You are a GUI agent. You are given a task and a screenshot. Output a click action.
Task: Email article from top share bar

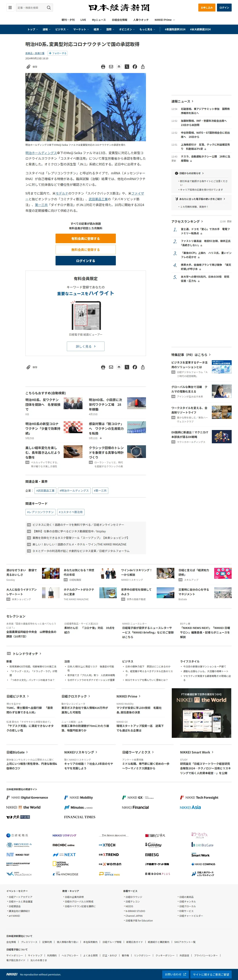(111, 67)
